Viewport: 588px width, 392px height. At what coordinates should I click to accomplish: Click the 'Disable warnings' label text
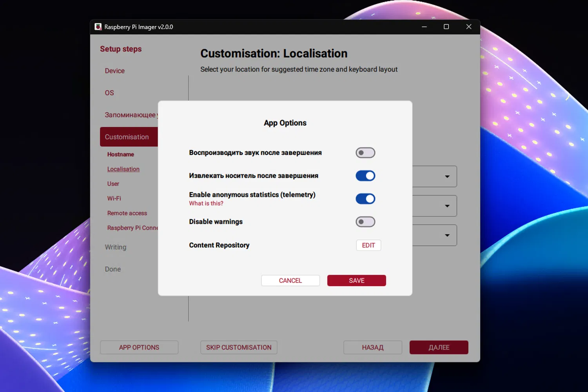216,222
